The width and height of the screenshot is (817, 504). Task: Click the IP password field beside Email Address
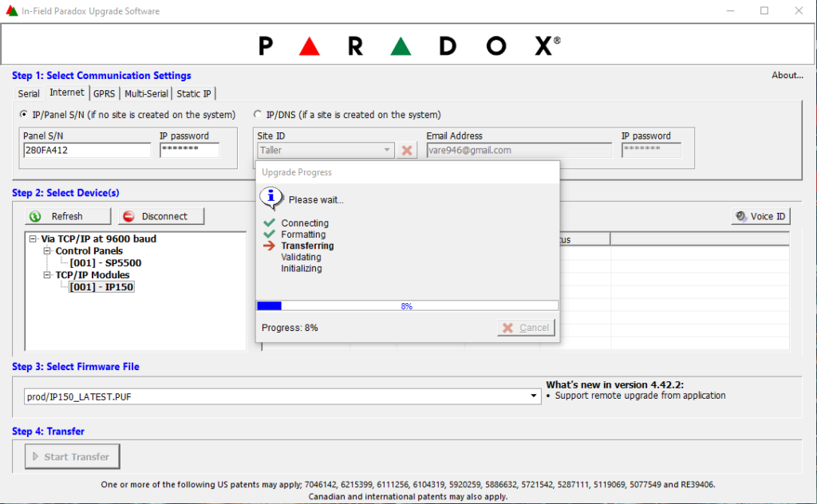click(x=651, y=150)
